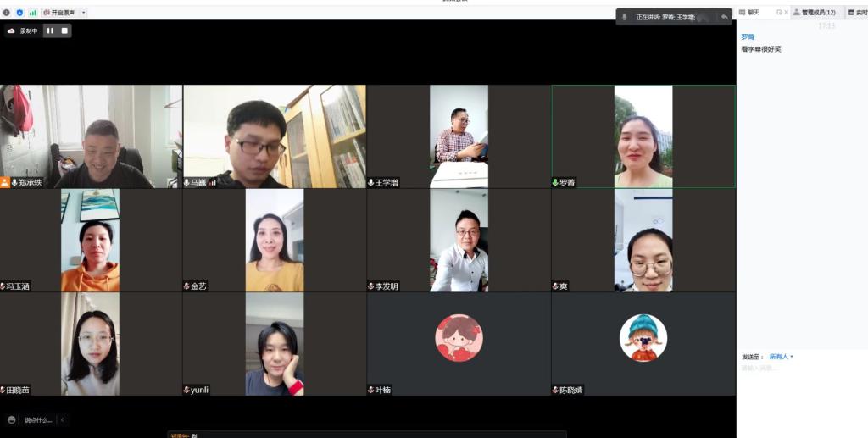Pop out the chat panel
This screenshot has width=868, height=438.
pyautogui.click(x=779, y=13)
